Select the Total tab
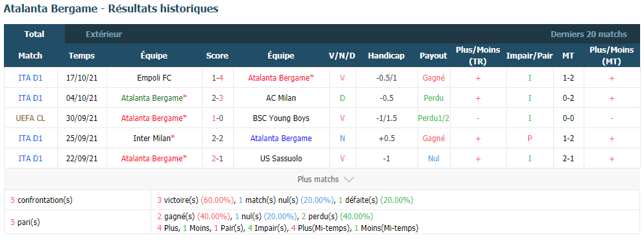Viewport: 644px width, 240px height. coord(34,34)
